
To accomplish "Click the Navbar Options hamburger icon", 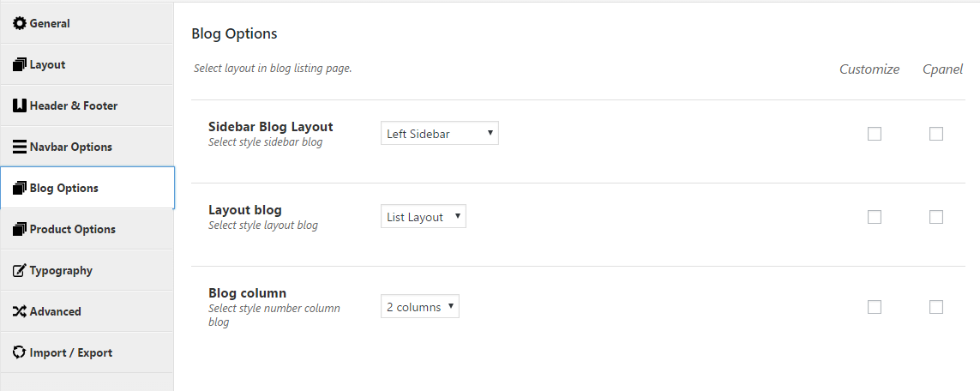I will click(20, 147).
